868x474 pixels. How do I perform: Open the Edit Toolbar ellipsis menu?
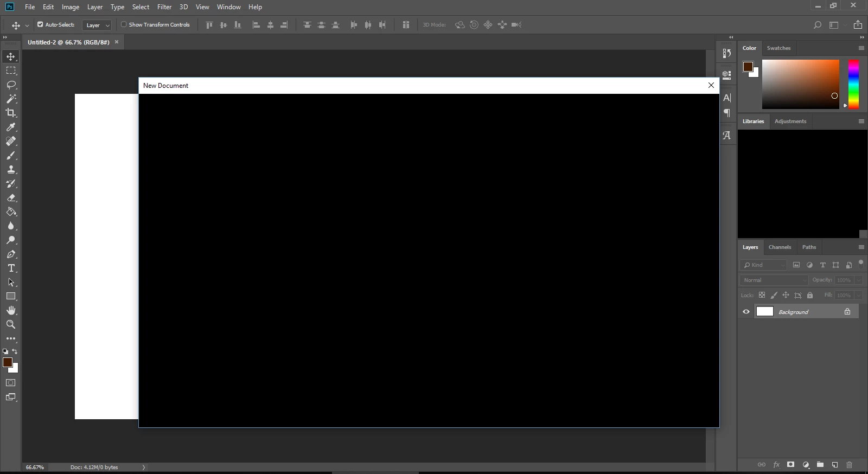click(11, 338)
